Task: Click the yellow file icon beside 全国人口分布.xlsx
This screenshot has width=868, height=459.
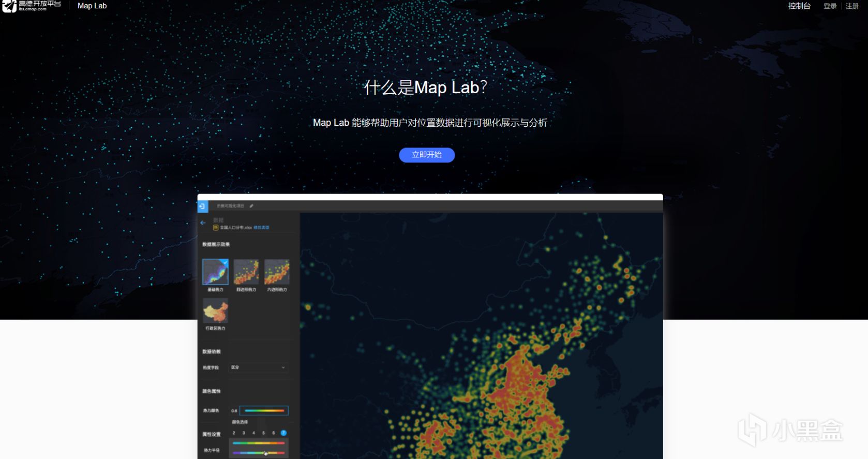Action: 216,228
